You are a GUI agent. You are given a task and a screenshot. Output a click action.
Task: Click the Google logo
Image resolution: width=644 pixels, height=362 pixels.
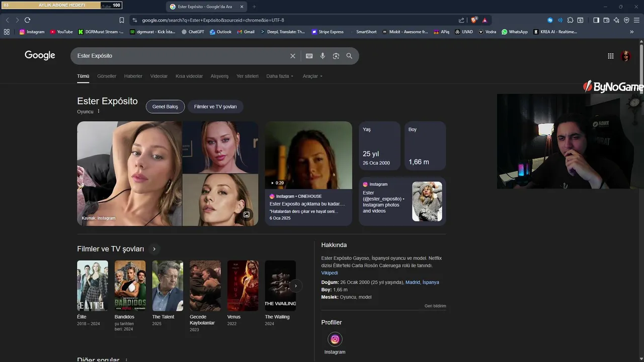[x=40, y=55]
